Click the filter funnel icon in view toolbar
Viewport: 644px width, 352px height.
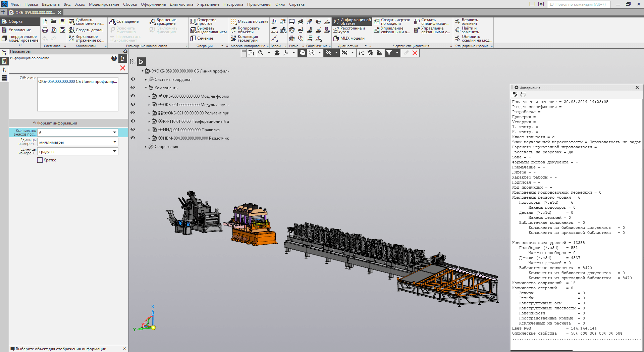pyautogui.click(x=389, y=53)
